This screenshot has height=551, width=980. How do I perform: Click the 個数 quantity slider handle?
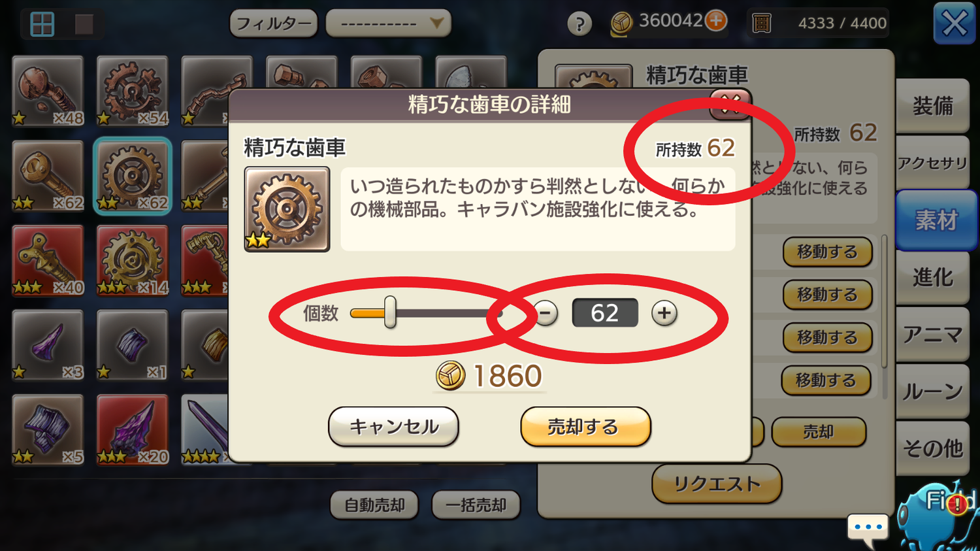(x=390, y=312)
